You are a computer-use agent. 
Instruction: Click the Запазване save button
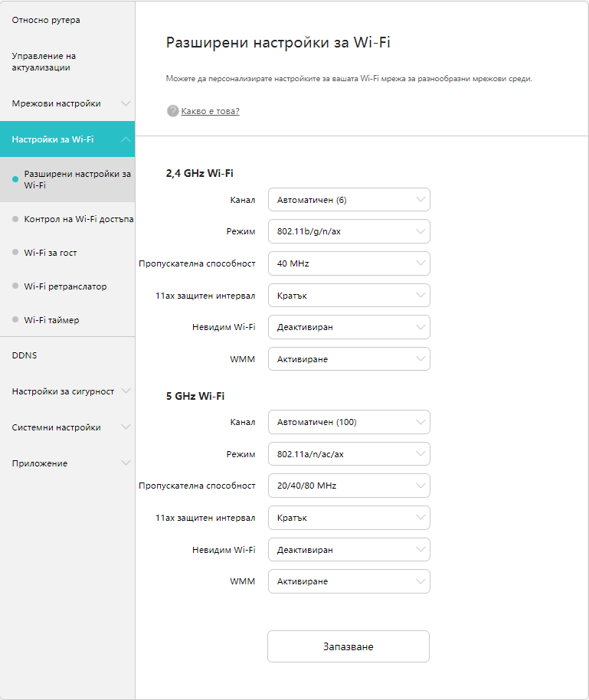(x=348, y=646)
